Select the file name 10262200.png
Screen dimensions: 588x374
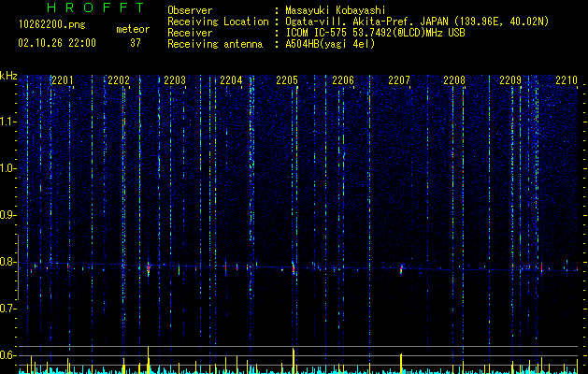pyautogui.click(x=52, y=24)
